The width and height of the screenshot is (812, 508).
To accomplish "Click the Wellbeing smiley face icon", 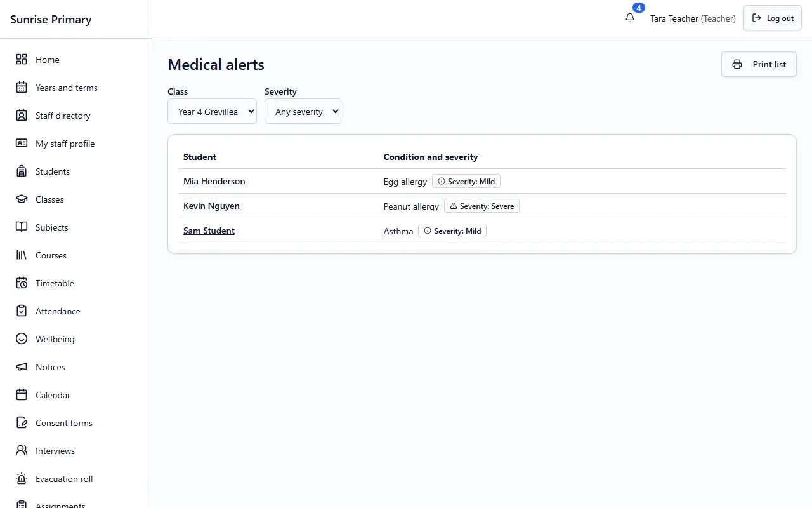I will tap(22, 339).
